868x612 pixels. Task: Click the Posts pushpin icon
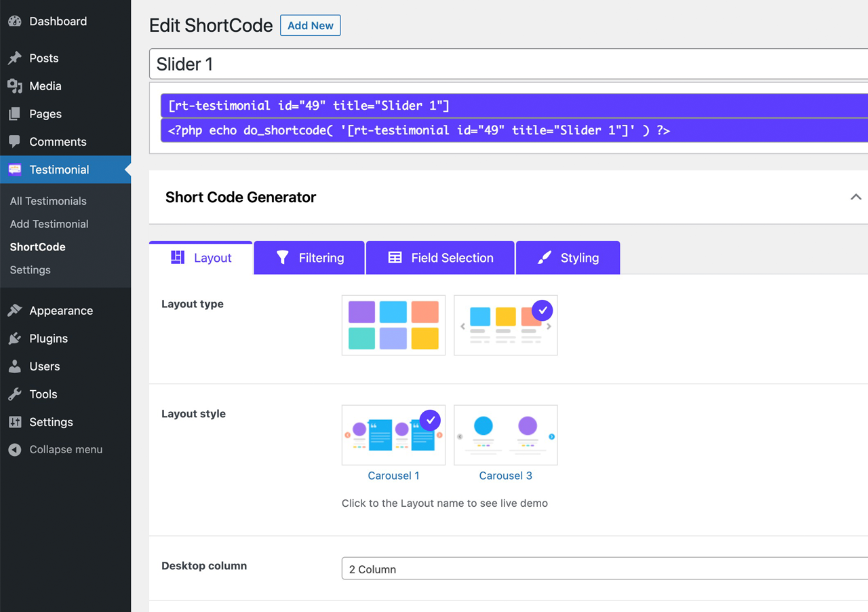15,58
